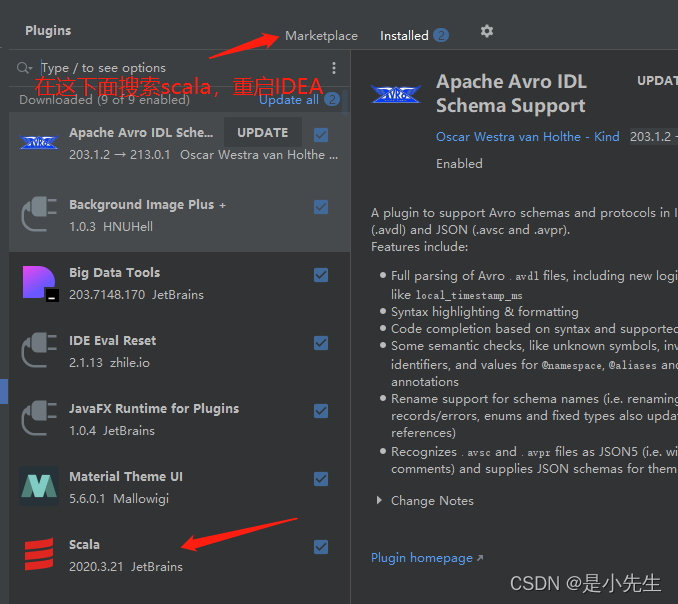Screen dimensions: 678x604
Task: Disable the Apache Avro IDL Schema plugin checkbox
Action: point(321,135)
